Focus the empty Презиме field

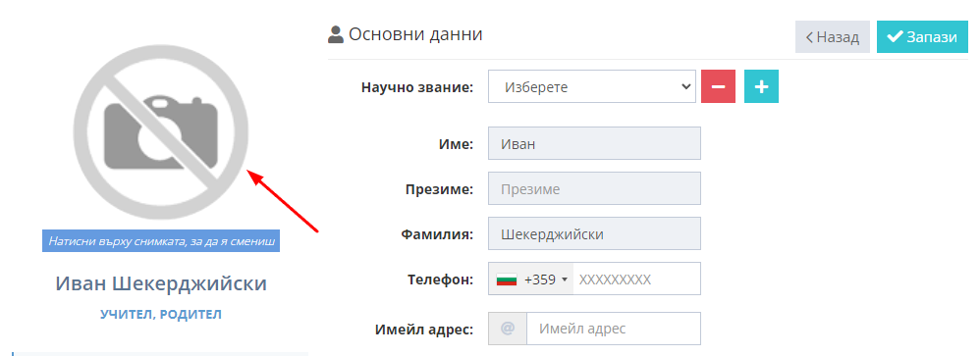pos(594,188)
